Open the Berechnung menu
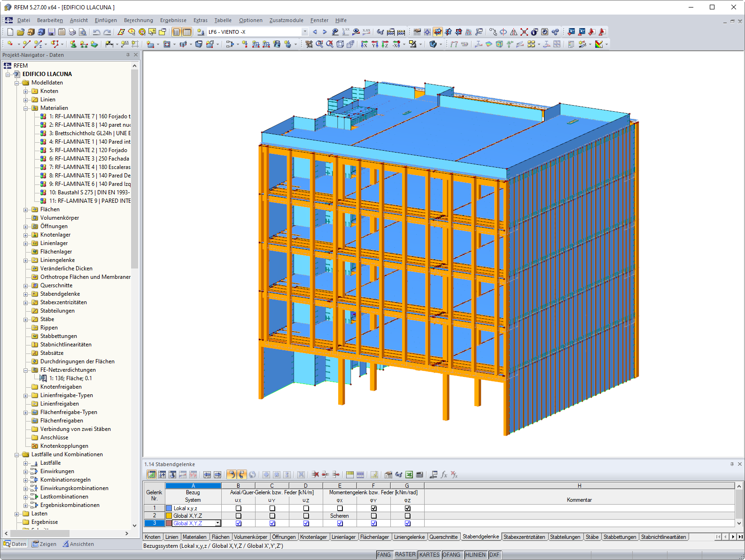The image size is (745, 560). 138,20
